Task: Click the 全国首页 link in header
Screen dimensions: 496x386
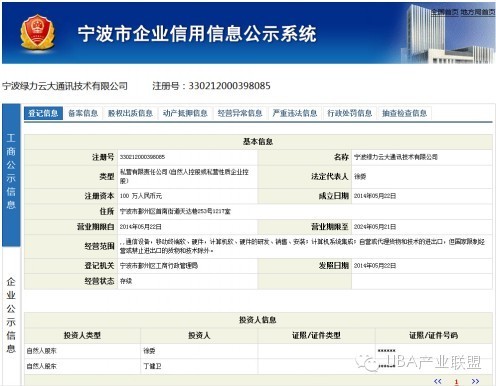Action: 445,12
